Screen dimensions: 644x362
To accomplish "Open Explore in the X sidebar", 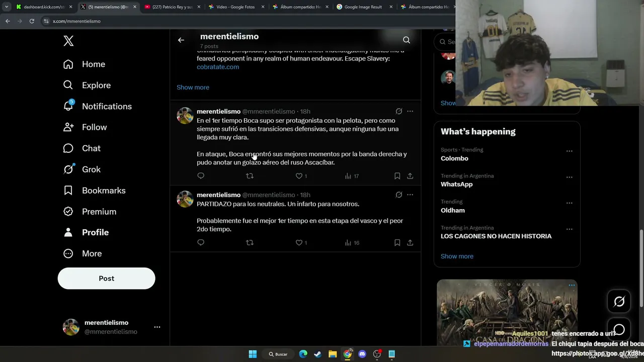I will [87, 85].
